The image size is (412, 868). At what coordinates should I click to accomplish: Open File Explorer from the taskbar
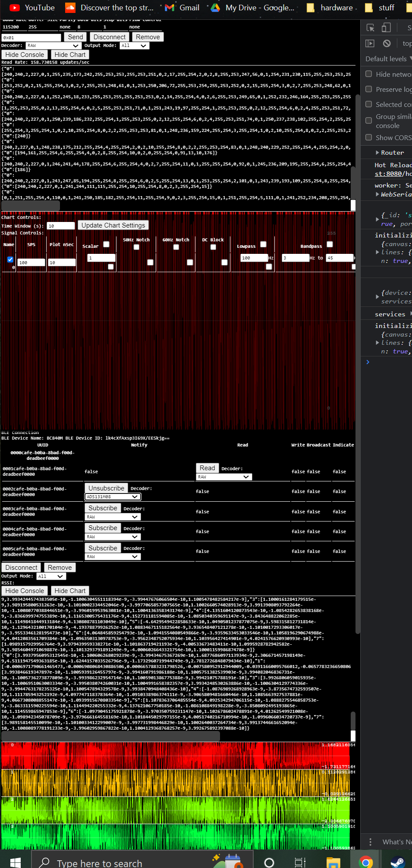[333, 862]
